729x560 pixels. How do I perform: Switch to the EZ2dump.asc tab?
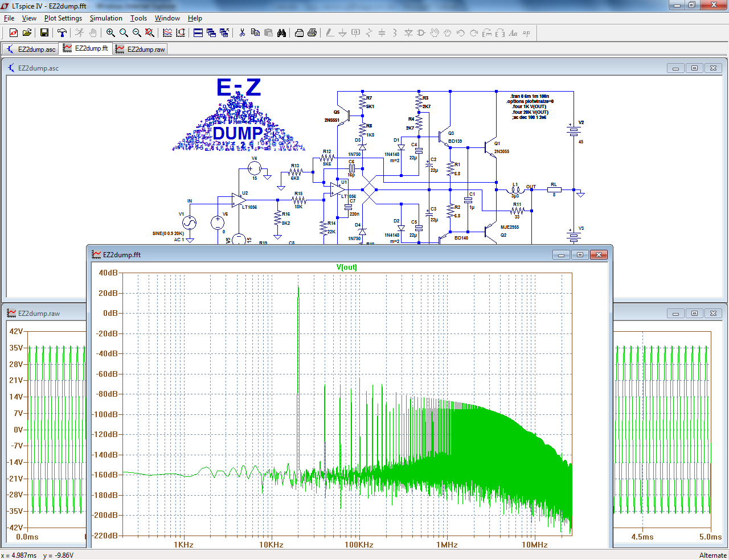point(31,50)
